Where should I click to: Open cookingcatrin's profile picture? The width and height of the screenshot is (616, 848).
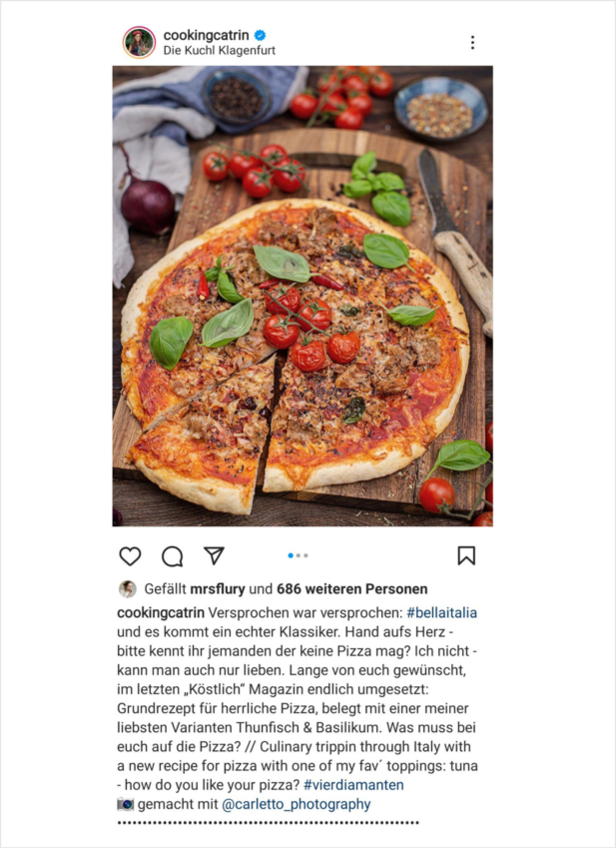139,42
